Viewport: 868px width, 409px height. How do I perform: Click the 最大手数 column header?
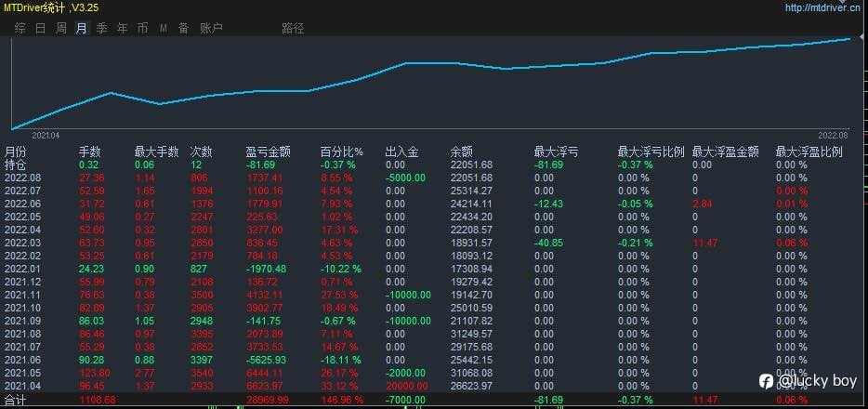pos(157,152)
